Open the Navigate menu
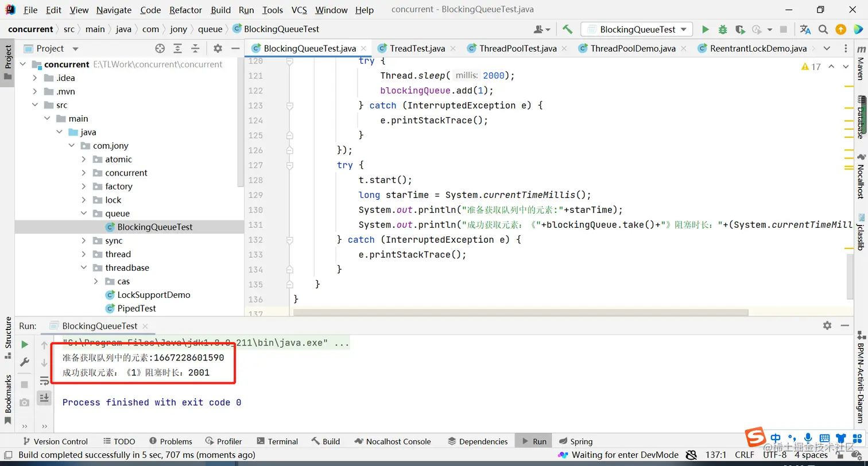Screen dimensions: 868x466 [114, 10]
